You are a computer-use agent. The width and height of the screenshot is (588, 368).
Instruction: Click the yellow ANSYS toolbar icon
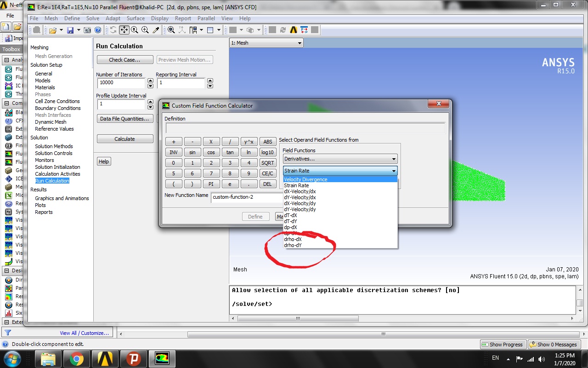coord(294,29)
